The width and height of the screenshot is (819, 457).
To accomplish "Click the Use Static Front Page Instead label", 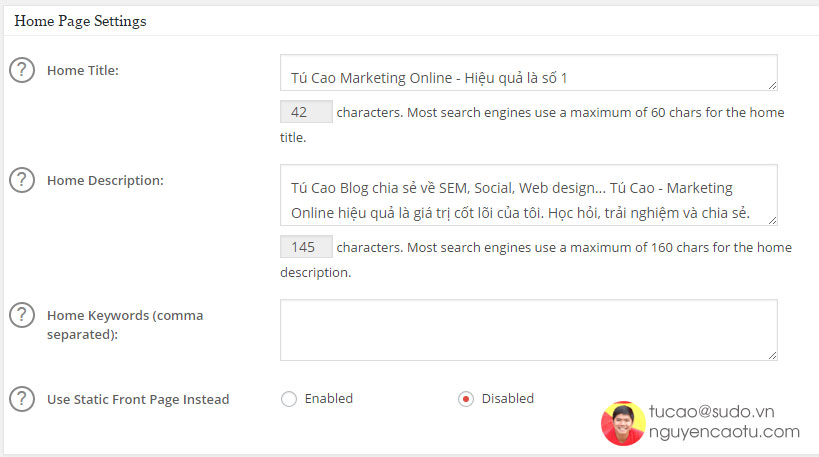I will 138,400.
